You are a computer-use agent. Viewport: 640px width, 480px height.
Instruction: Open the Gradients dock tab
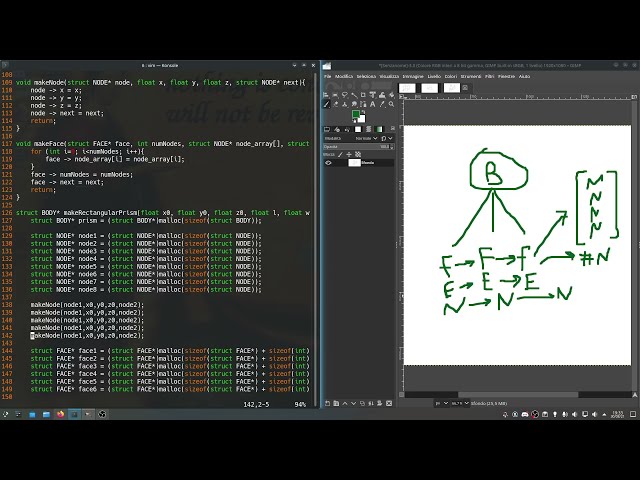379,129
